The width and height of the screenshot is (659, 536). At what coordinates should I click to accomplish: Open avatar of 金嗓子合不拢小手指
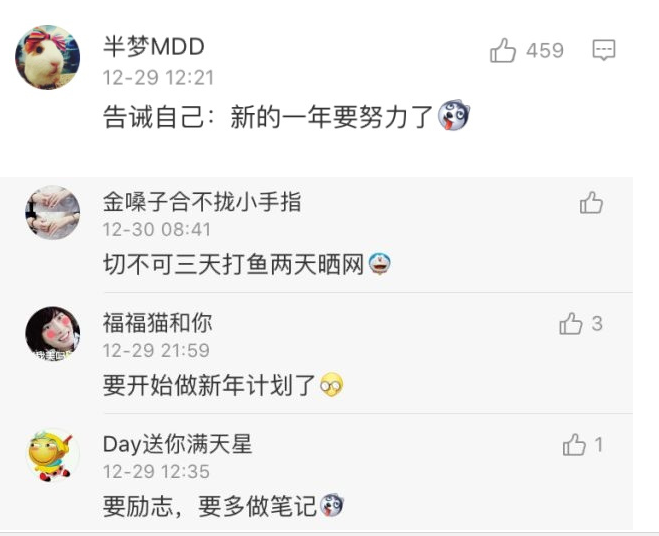coord(53,213)
